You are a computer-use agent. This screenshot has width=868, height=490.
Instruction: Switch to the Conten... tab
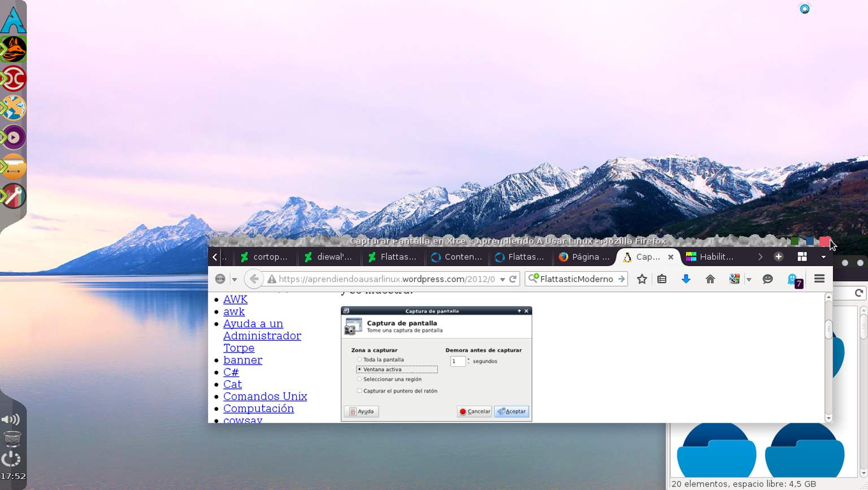[455, 257]
